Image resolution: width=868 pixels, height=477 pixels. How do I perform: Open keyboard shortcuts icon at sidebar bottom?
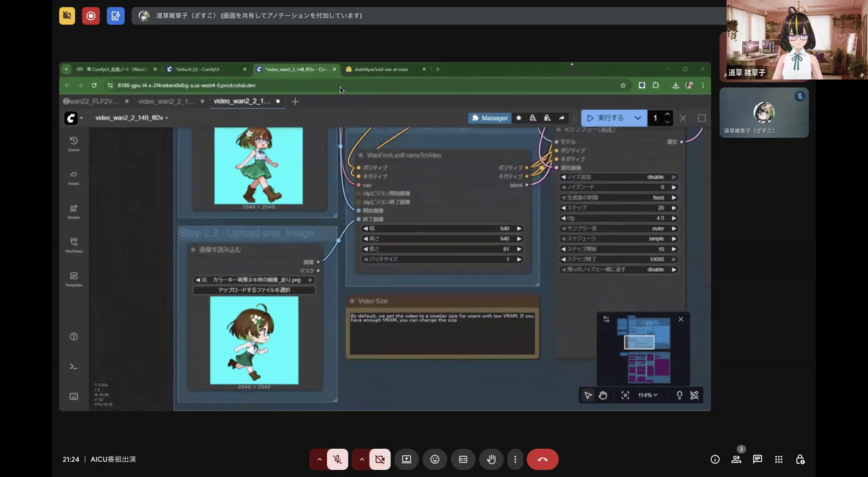74,396
